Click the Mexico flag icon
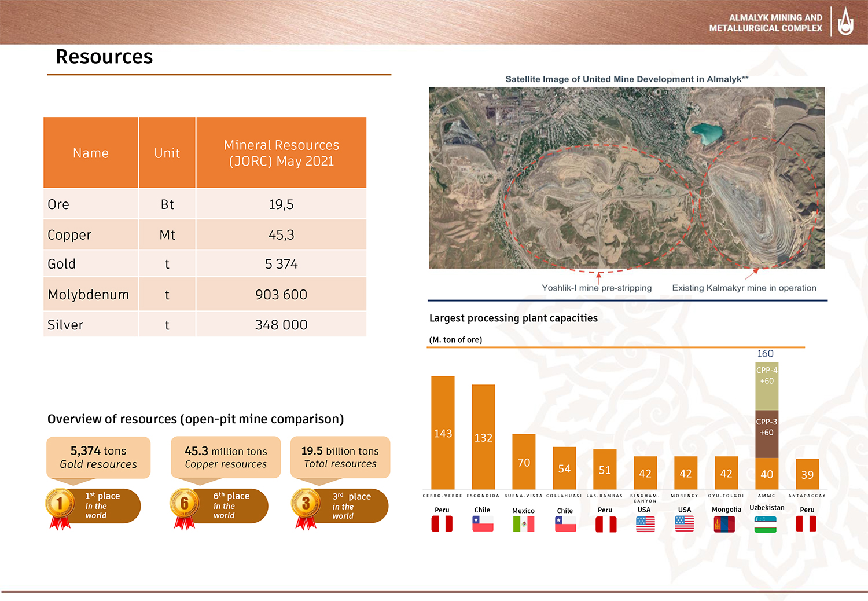Image resolution: width=868 pixels, height=601 pixels. tap(524, 524)
